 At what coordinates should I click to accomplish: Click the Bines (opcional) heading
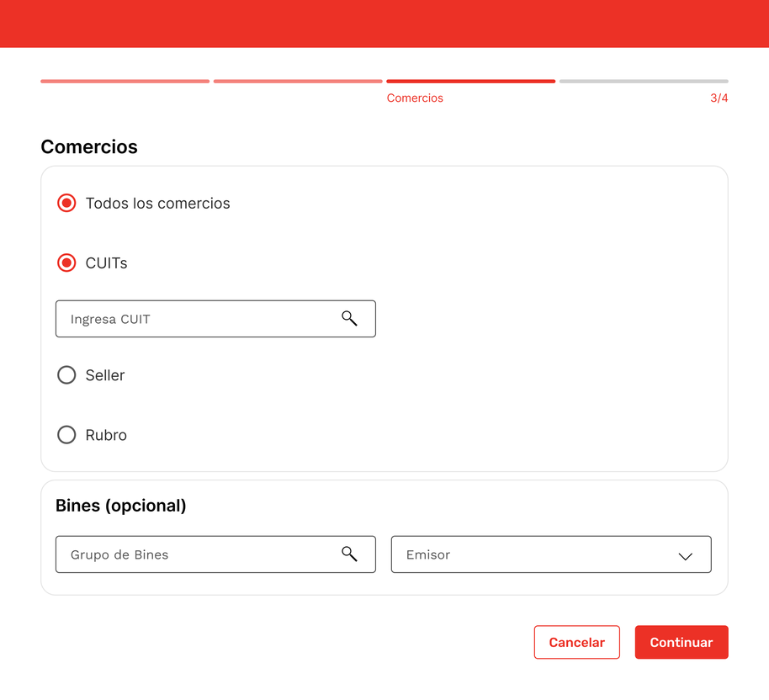coord(120,506)
